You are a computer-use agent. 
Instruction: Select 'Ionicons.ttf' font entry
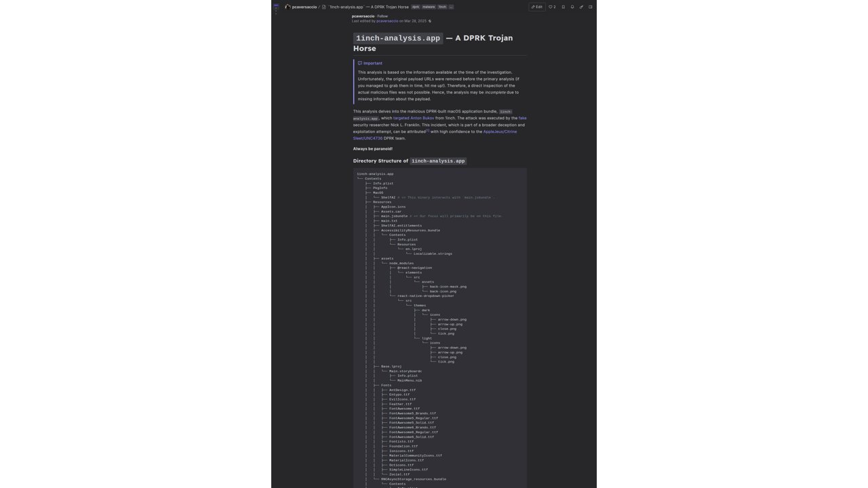(401, 451)
